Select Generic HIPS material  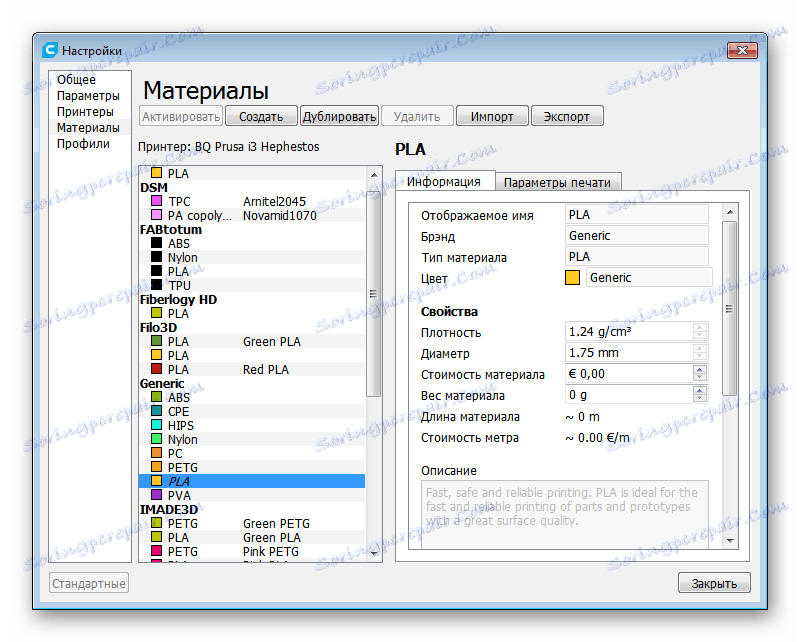point(253,425)
